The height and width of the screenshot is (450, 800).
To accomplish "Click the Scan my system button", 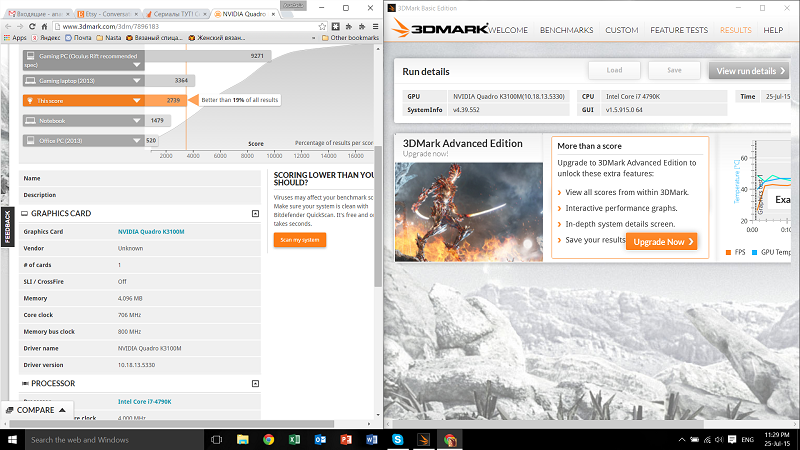I will coord(299,240).
